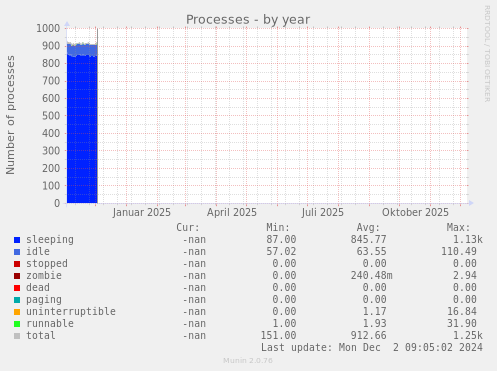The image size is (497, 371).
Task: Click the '500' y-axis tick label
Action: click(x=51, y=116)
